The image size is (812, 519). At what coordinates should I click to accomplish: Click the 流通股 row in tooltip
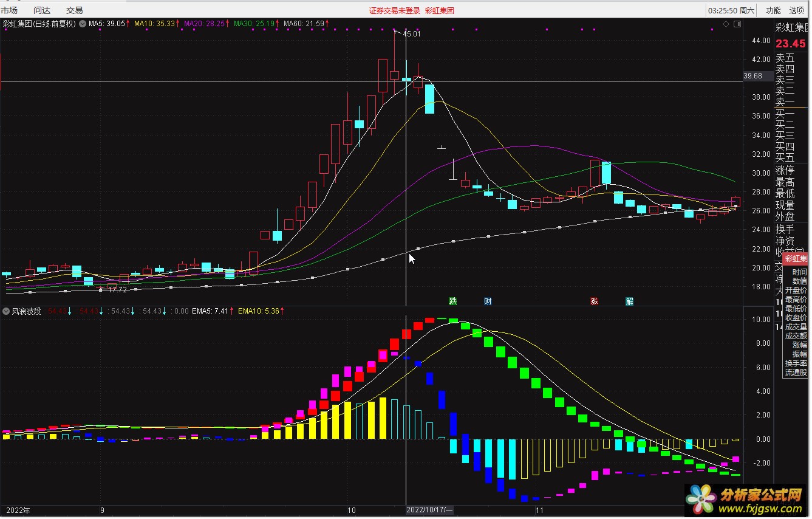point(796,373)
